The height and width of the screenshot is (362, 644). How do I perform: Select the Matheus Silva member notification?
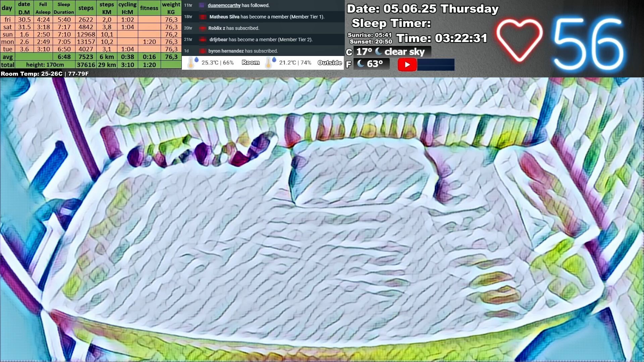click(x=263, y=17)
